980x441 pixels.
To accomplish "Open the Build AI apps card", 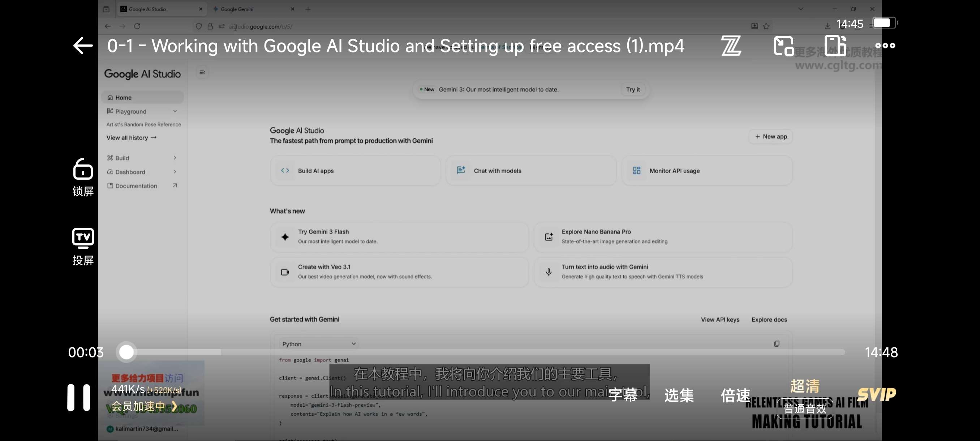I will (x=355, y=171).
